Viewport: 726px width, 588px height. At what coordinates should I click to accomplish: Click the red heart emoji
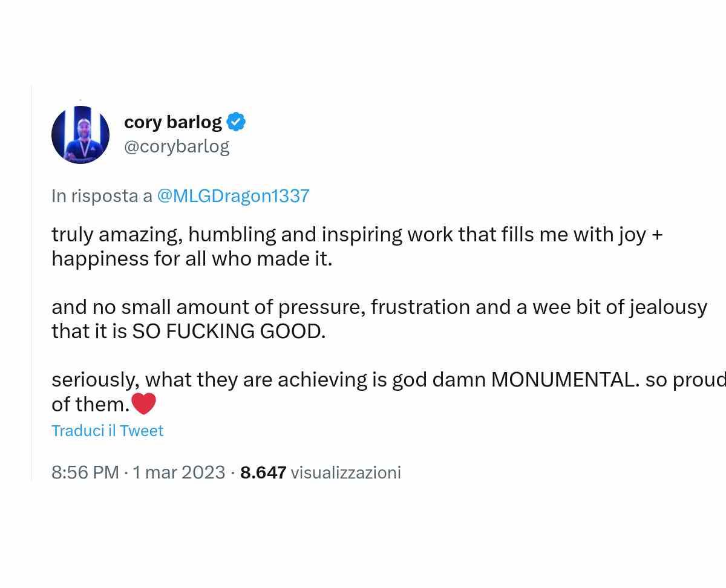pyautogui.click(x=143, y=403)
